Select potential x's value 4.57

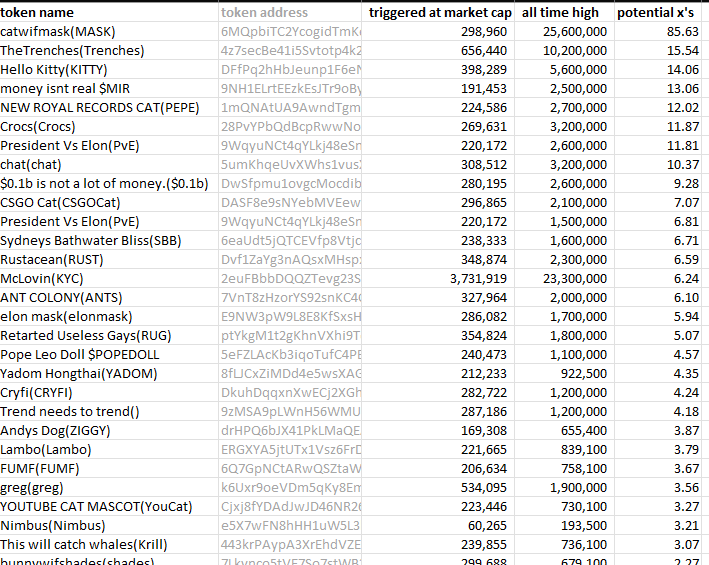(658, 354)
